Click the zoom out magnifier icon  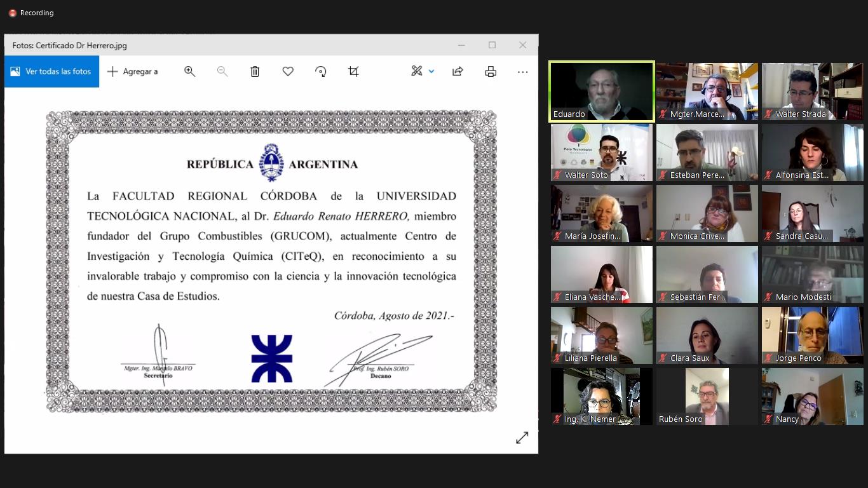tap(222, 72)
